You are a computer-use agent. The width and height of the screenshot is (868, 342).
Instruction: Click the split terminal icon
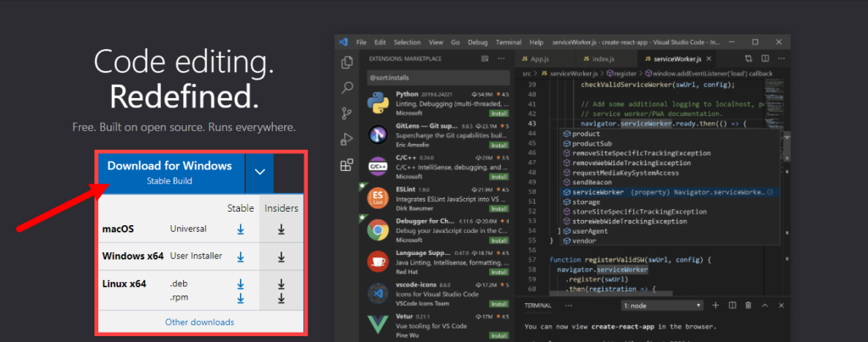tap(732, 305)
